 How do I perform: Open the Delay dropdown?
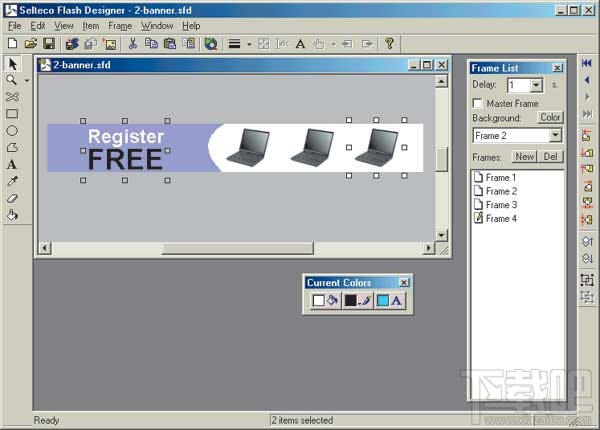(x=536, y=85)
